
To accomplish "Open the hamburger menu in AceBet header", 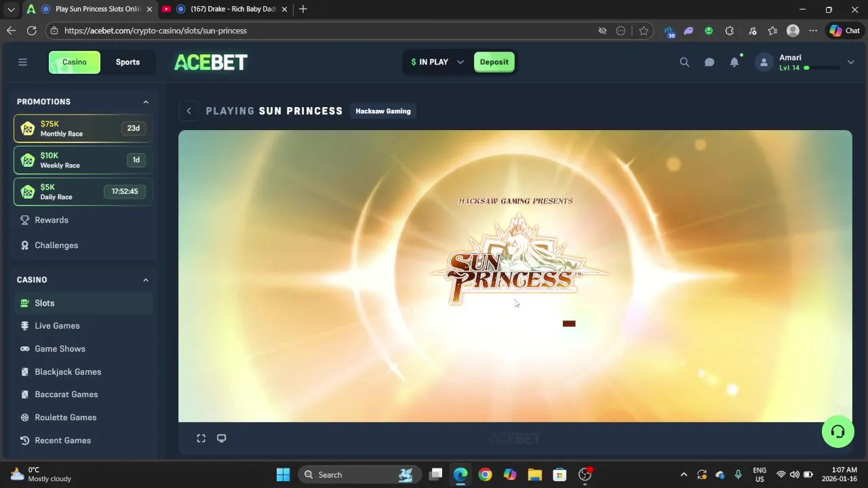I will [x=22, y=62].
